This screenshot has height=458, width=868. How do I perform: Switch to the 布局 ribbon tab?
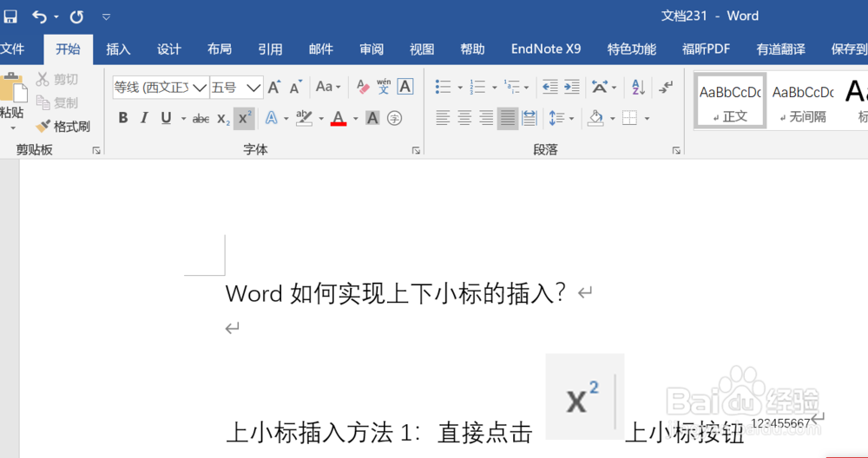click(x=220, y=49)
